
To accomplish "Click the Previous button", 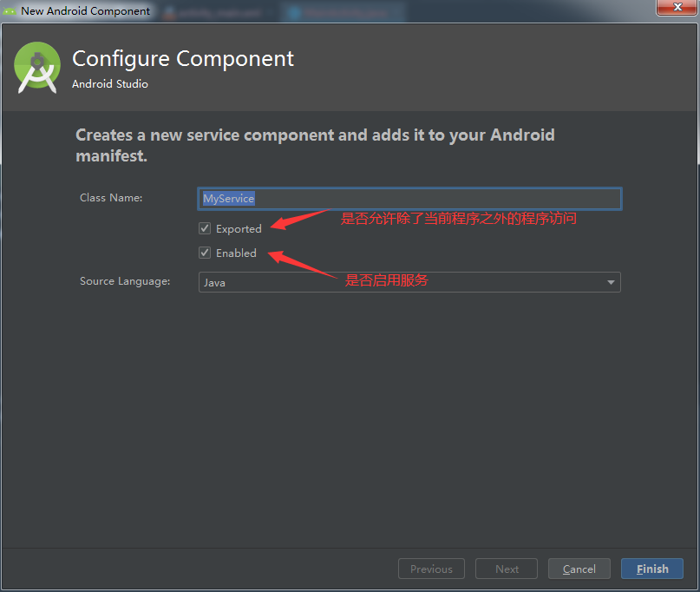I will click(x=431, y=569).
